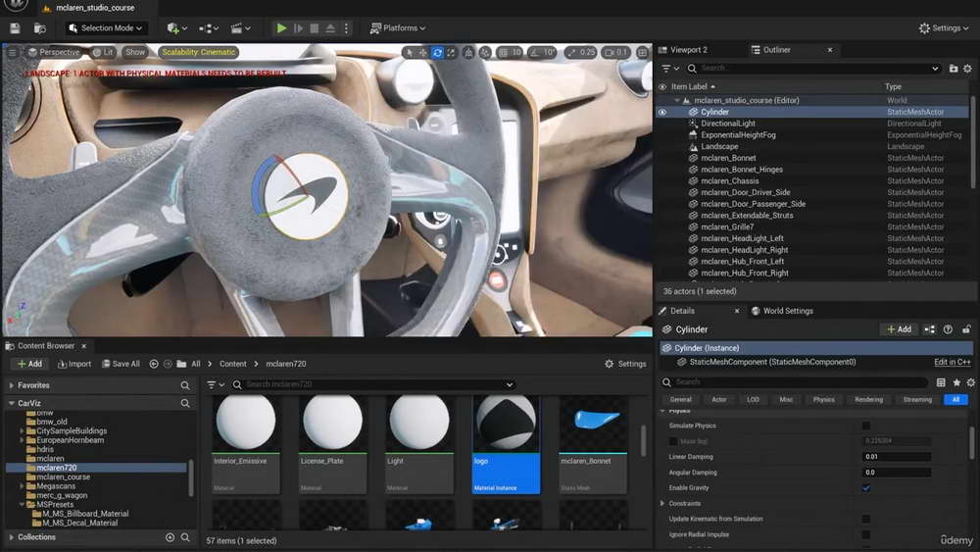Image resolution: width=980 pixels, height=552 pixels.
Task: Select mclaren_Chassis in the Outliner
Action: tap(728, 180)
